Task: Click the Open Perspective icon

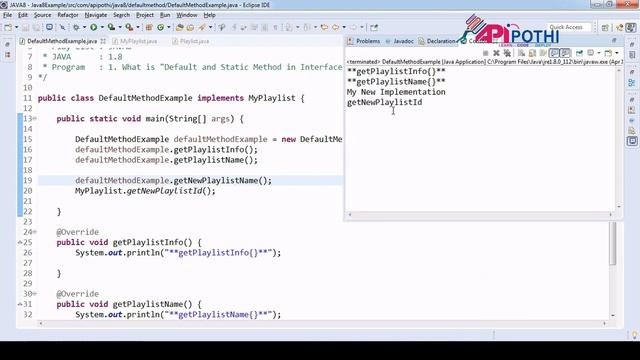Action: point(605,27)
